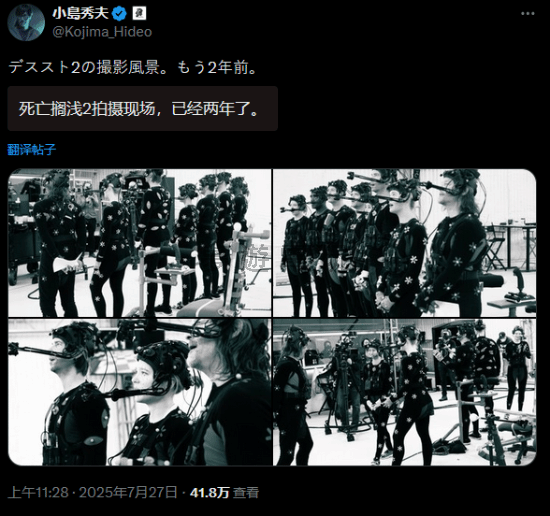Viewport: 550px width, 516px height.
Task: Click the 41.8万 查看 view count
Action: (x=224, y=492)
